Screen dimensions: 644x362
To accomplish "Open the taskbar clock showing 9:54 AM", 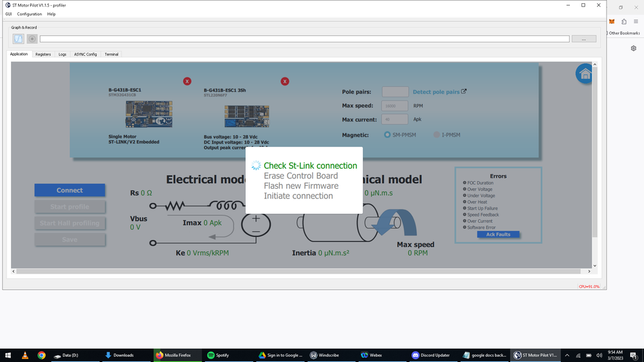I will point(615,356).
